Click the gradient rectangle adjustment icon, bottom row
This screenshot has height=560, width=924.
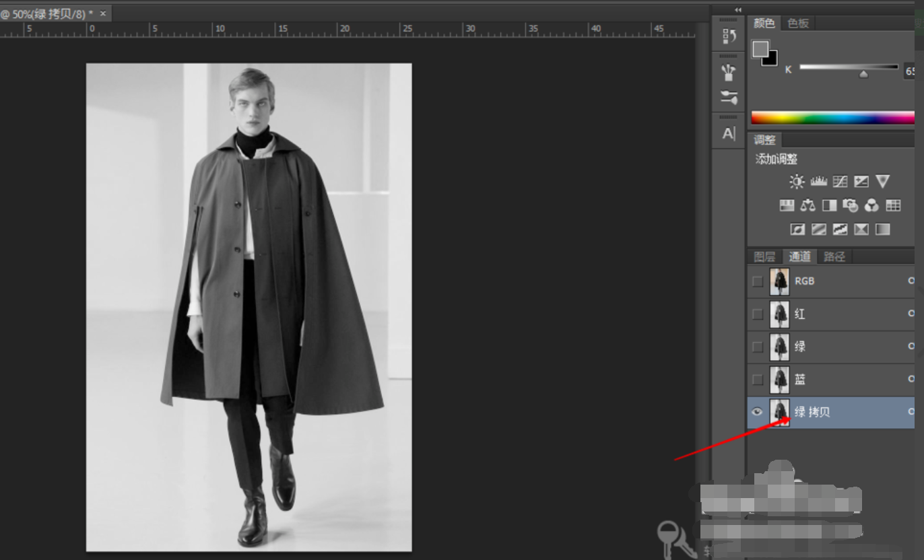883,230
